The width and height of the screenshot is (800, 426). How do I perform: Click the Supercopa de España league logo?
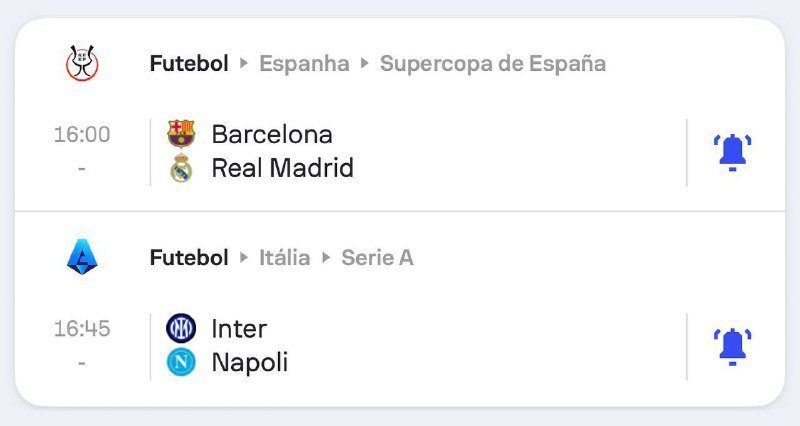(82, 64)
